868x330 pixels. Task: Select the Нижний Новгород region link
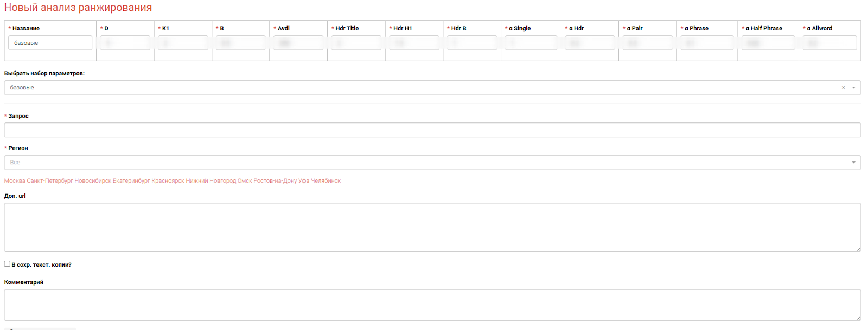pyautogui.click(x=211, y=181)
